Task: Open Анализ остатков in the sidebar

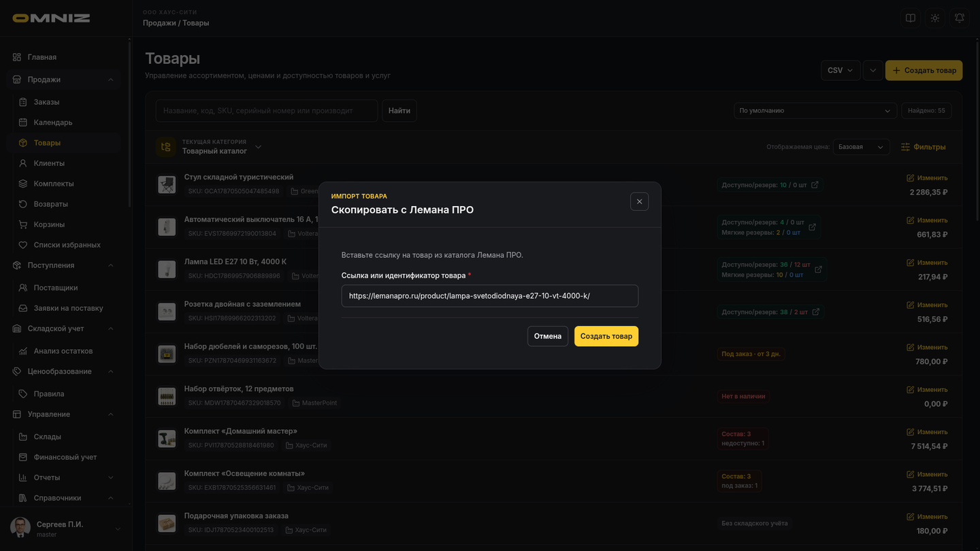Action: [67, 351]
